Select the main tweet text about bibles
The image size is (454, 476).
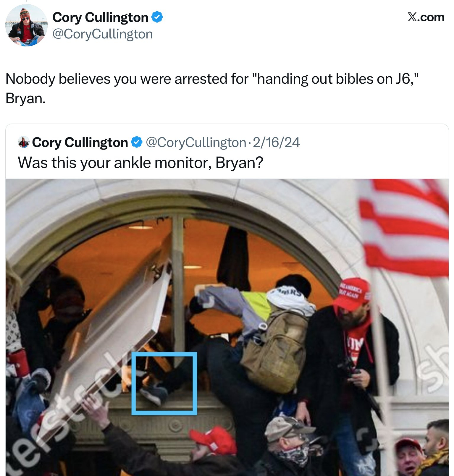tap(212, 88)
